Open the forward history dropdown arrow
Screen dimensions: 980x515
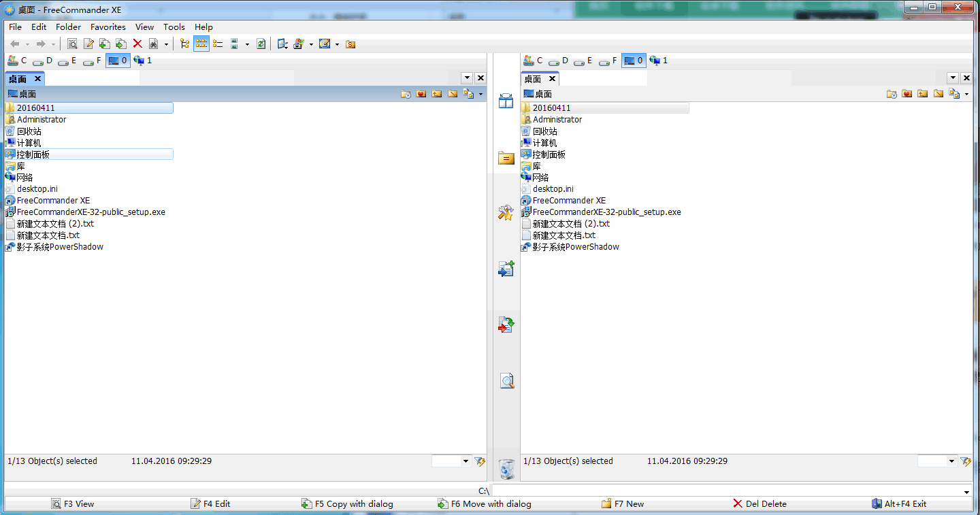coord(53,44)
